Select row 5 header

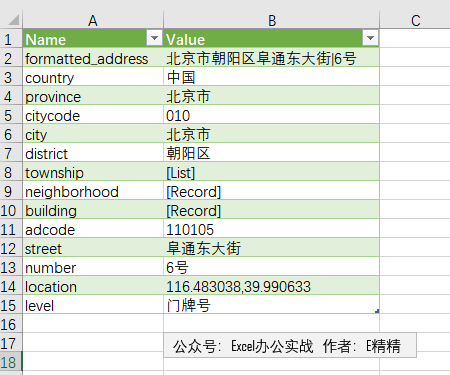point(11,115)
